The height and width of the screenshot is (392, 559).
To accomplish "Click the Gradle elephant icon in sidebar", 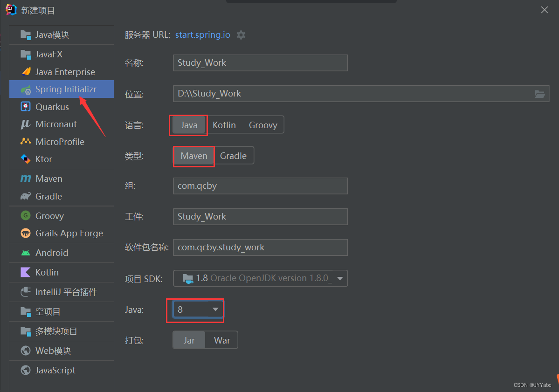I will pos(26,196).
